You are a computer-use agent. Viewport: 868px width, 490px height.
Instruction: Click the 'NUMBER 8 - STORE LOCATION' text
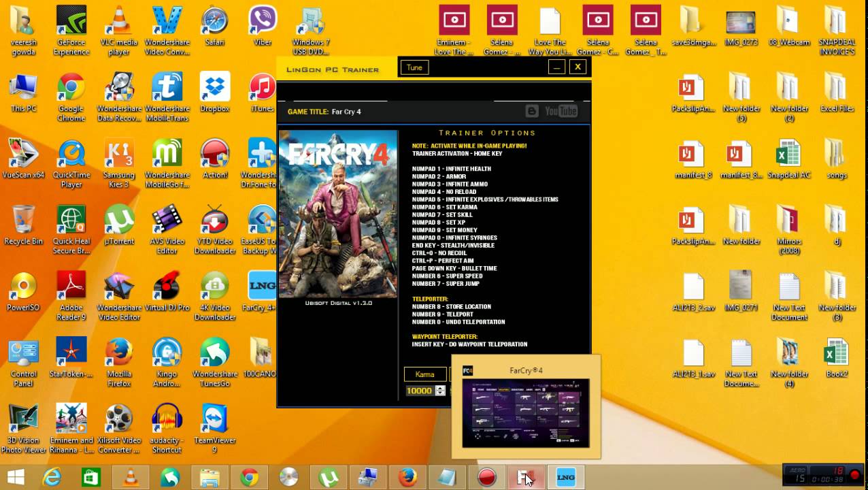point(451,306)
